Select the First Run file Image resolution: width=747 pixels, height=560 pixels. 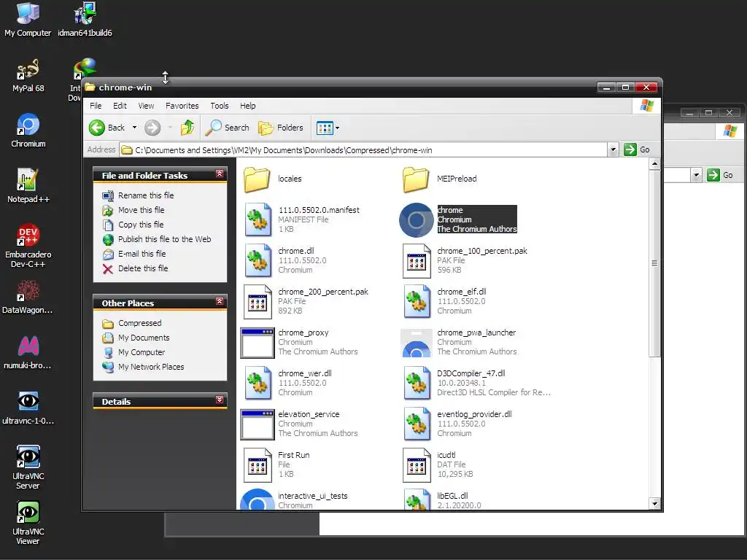point(276,464)
